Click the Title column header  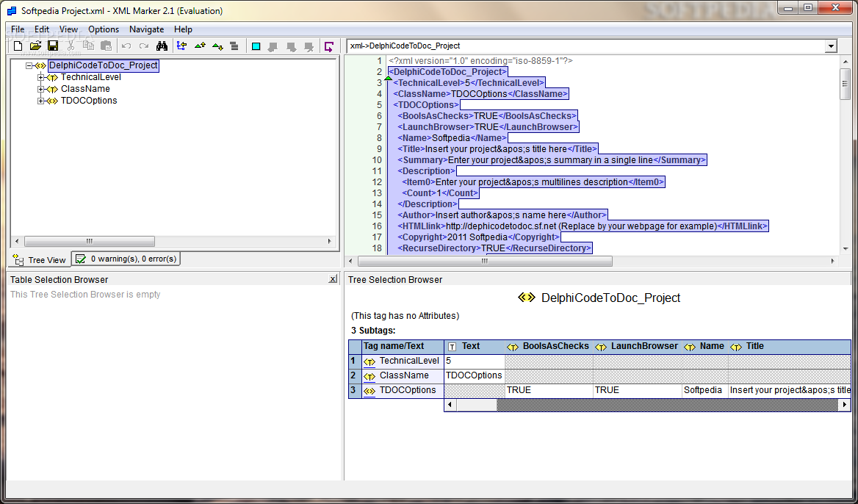[x=789, y=346]
